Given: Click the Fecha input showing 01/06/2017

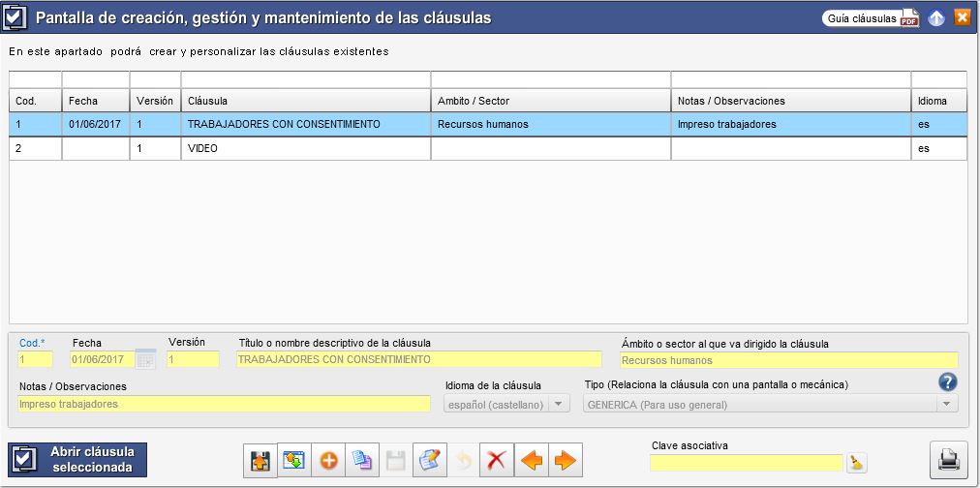Looking at the screenshot, I should tap(103, 359).
